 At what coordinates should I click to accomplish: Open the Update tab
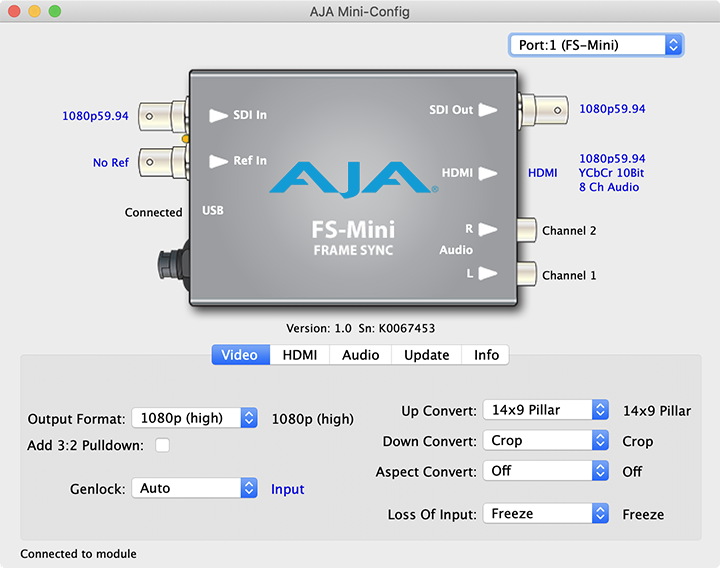(426, 355)
